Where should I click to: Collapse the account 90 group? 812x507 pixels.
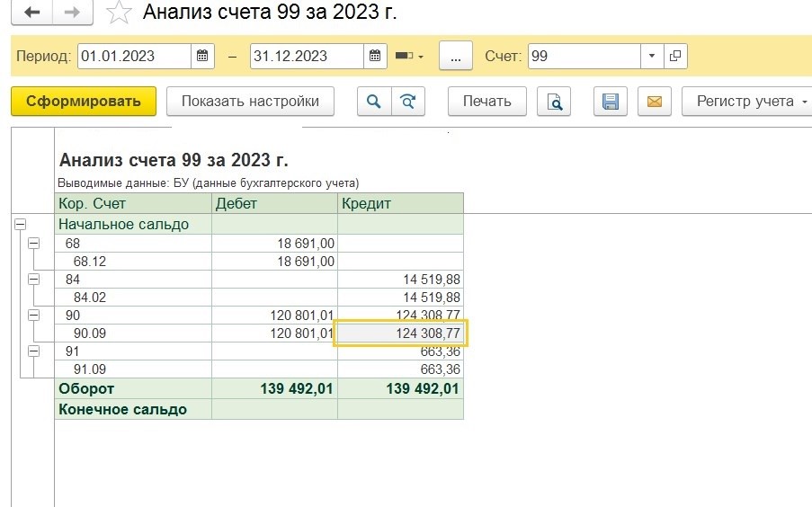34,316
